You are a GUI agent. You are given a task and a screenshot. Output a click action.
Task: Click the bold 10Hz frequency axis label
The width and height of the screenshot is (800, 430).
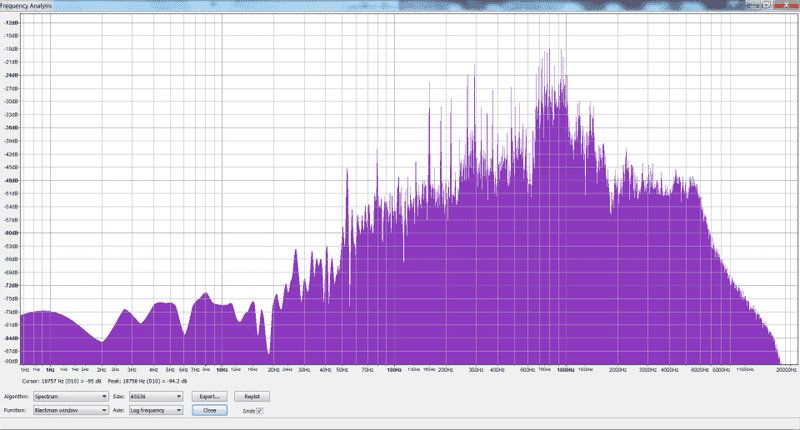[x=222, y=369]
